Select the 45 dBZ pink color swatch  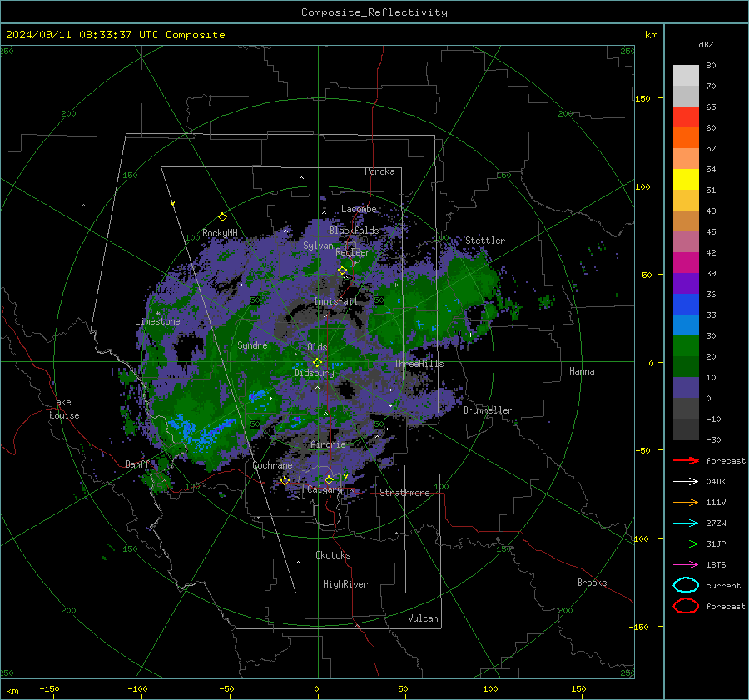point(686,241)
